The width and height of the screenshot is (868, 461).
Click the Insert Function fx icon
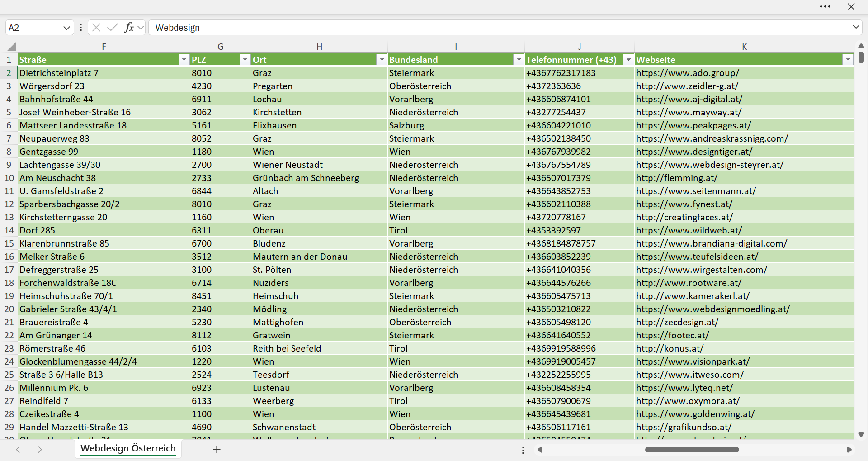129,28
